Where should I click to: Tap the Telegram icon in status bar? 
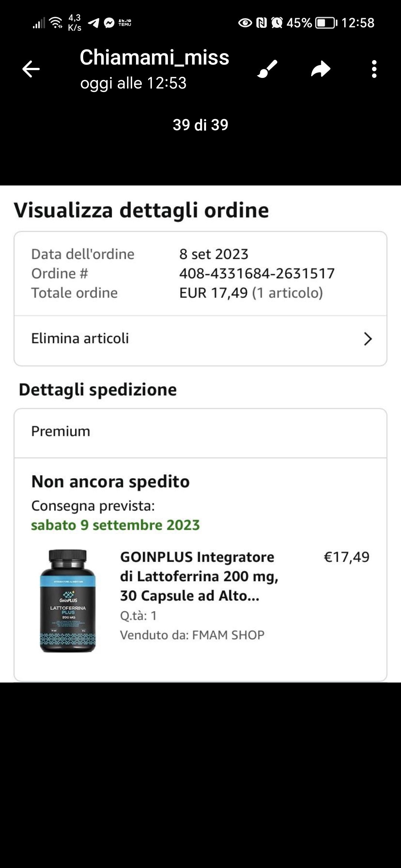[94, 23]
